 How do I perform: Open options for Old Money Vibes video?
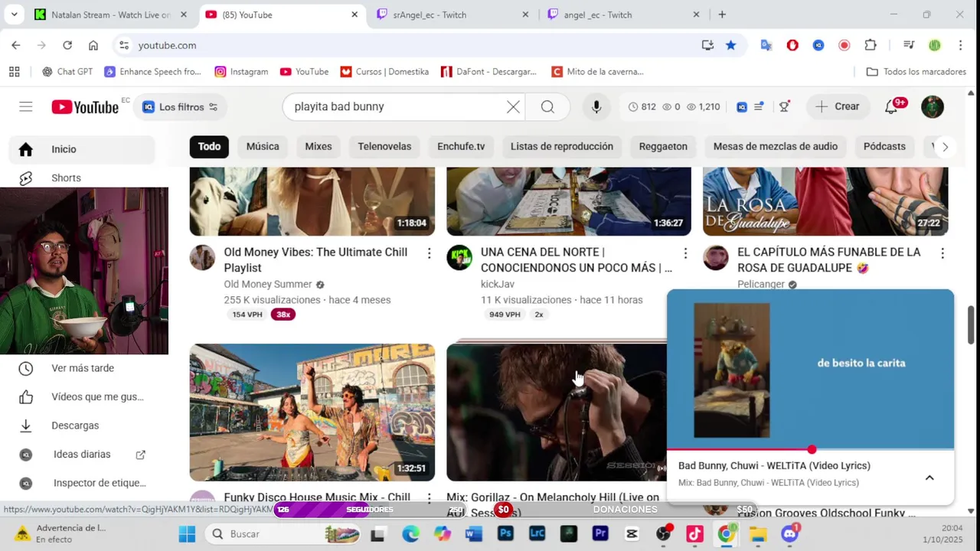(429, 253)
